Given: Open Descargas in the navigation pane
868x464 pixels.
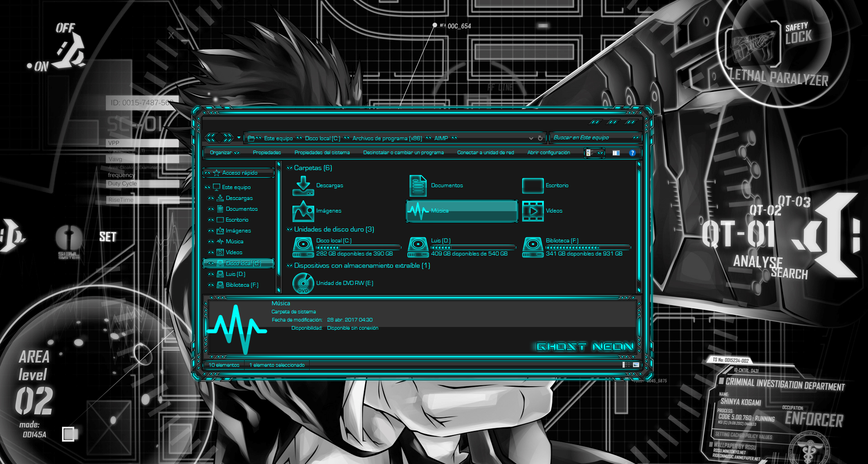Looking at the screenshot, I should [239, 198].
